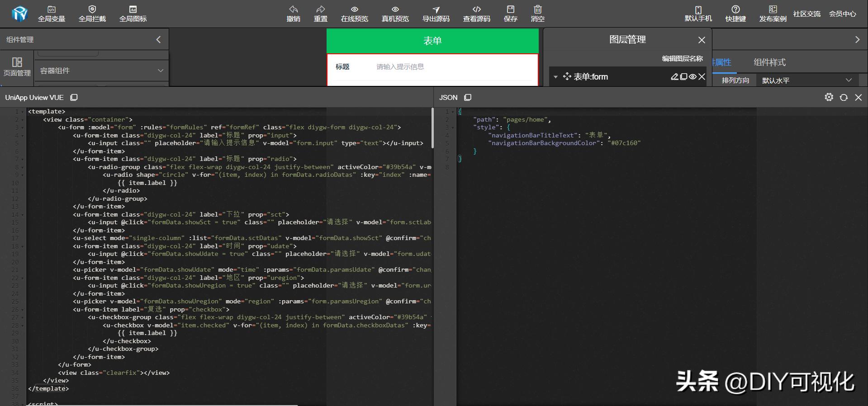Open 全局变量 global variables

point(52,14)
